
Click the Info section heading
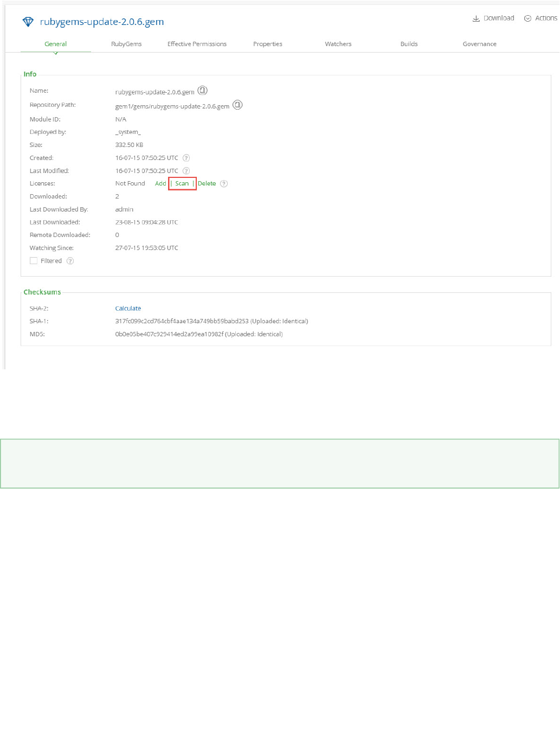[x=30, y=74]
